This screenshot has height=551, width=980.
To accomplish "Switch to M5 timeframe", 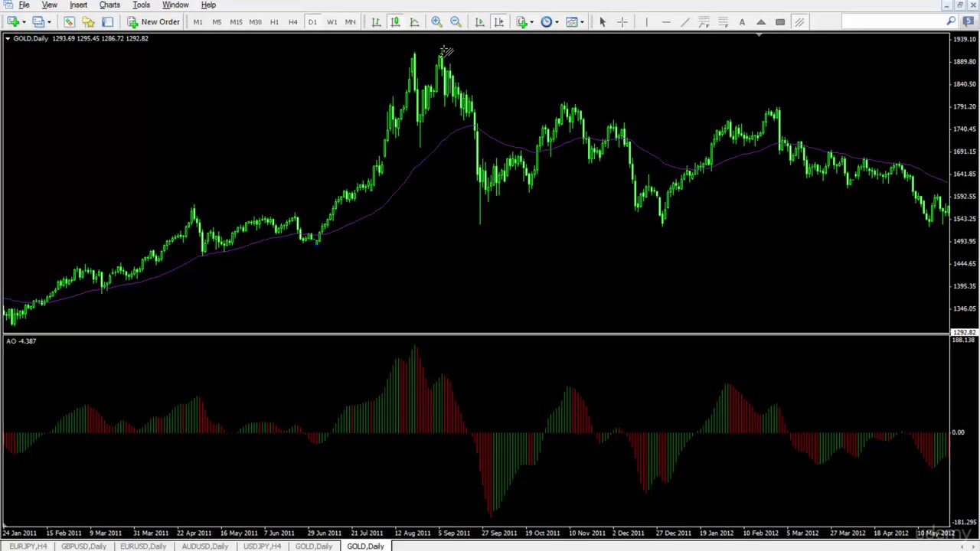I will (217, 22).
